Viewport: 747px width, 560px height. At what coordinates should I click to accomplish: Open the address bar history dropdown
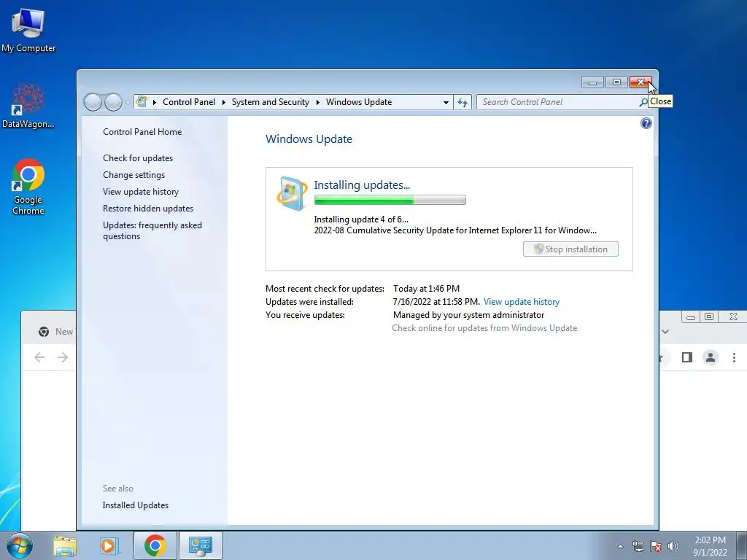point(446,102)
